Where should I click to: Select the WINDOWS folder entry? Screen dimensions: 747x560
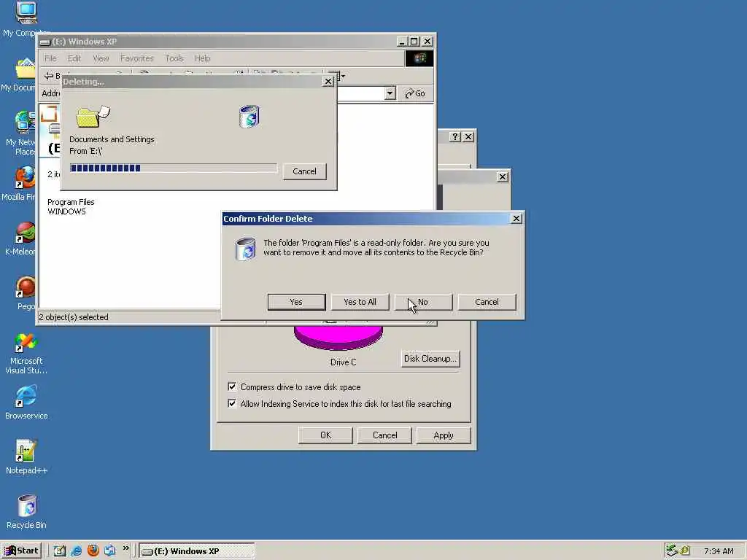(x=66, y=211)
